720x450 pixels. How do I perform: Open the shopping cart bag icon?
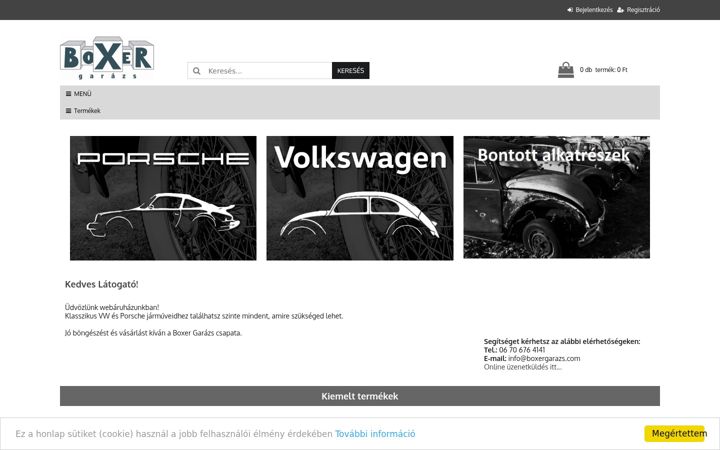566,70
